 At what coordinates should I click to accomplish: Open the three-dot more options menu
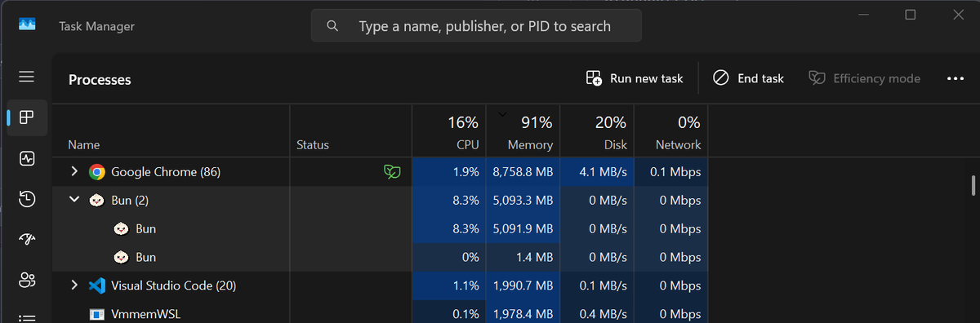pyautogui.click(x=955, y=78)
